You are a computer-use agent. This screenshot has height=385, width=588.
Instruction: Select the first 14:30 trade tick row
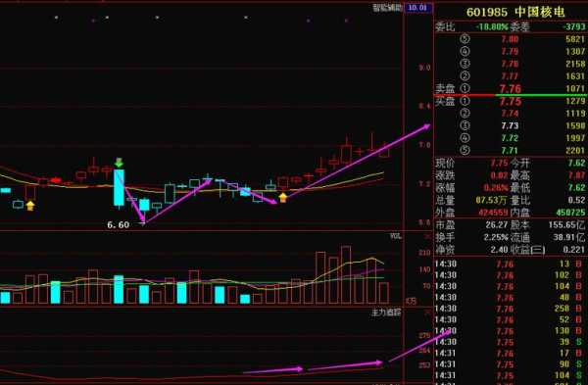click(x=510, y=264)
